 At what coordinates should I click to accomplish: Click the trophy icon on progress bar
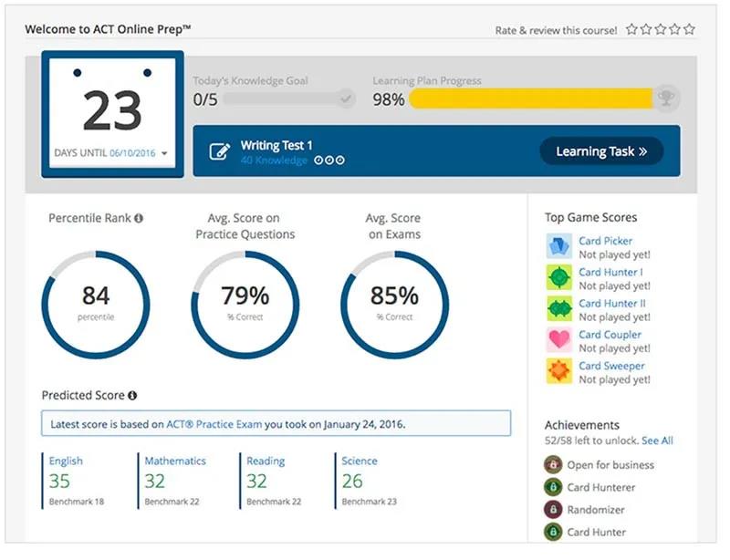667,99
